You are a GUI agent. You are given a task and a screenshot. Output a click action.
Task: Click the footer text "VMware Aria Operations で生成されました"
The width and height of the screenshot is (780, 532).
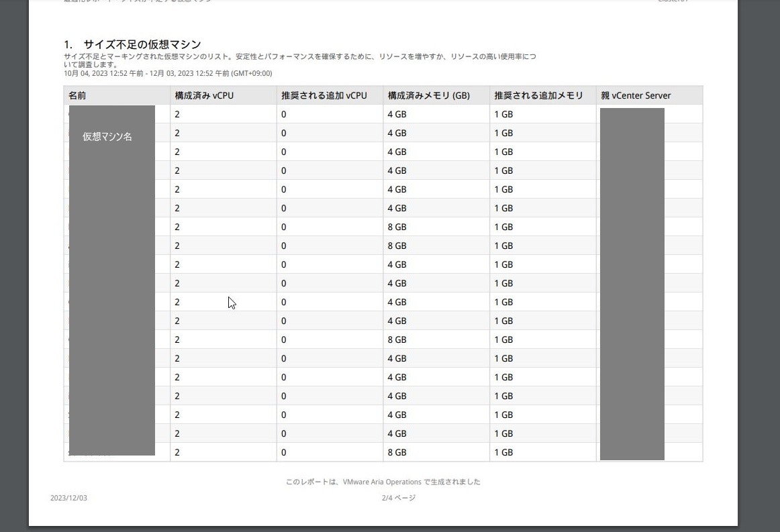[x=411, y=482]
